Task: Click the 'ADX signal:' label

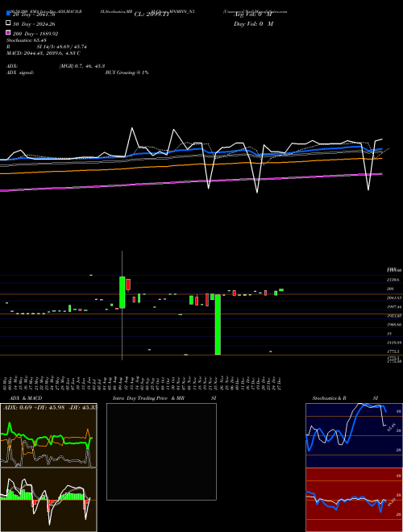Action: tap(20, 73)
